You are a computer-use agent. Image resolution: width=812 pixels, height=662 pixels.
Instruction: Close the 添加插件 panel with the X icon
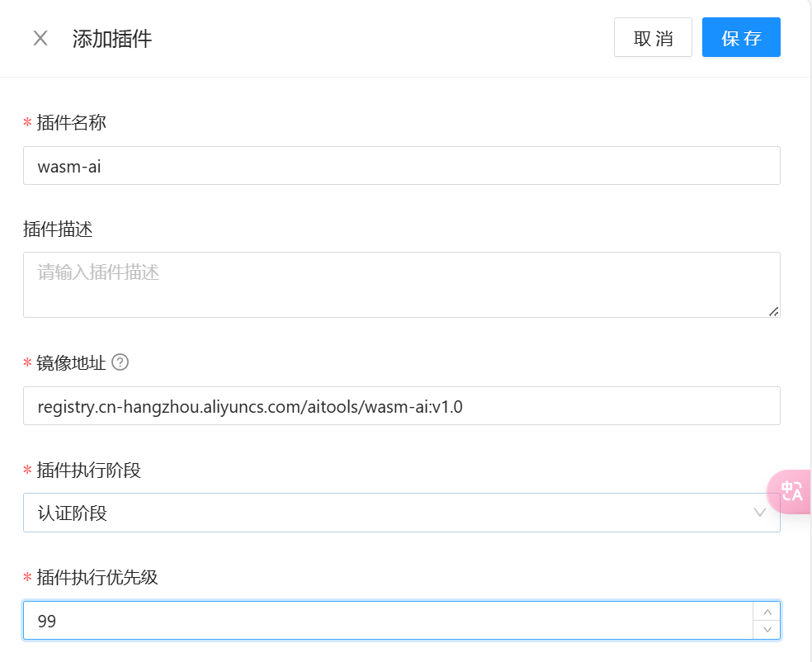[x=40, y=38]
